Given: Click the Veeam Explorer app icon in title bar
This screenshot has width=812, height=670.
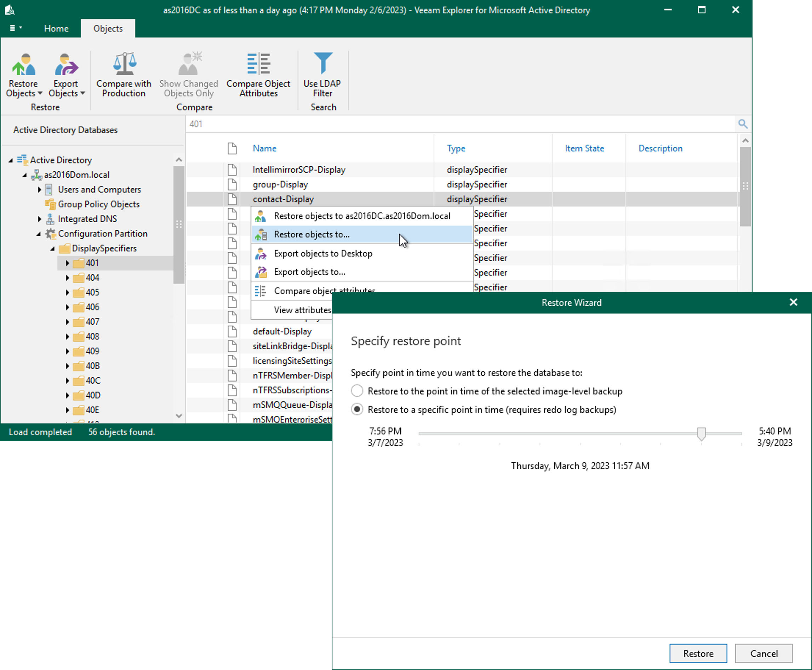Looking at the screenshot, I should coord(10,10).
